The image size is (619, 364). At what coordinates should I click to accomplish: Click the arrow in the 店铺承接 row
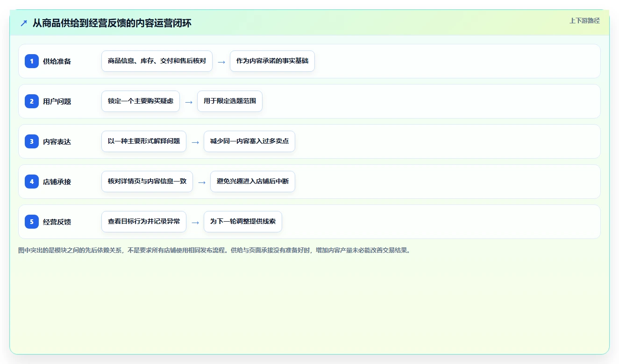(x=202, y=182)
